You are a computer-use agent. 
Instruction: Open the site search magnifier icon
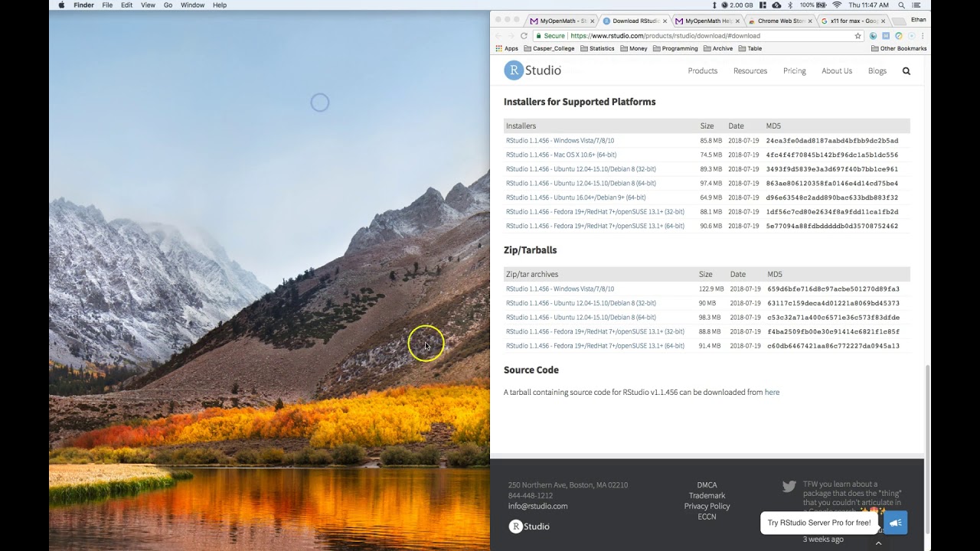click(906, 71)
